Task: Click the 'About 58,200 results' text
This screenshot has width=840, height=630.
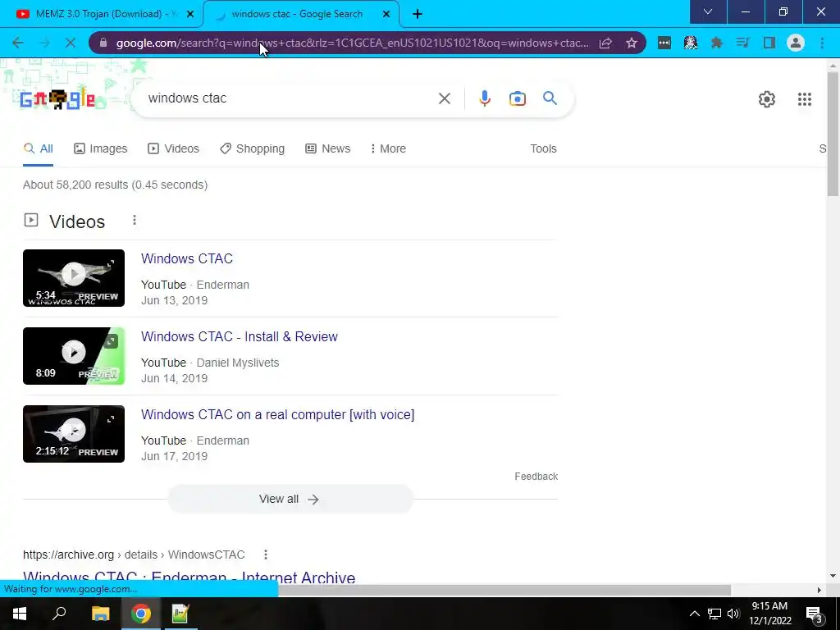Action: pyautogui.click(x=115, y=185)
